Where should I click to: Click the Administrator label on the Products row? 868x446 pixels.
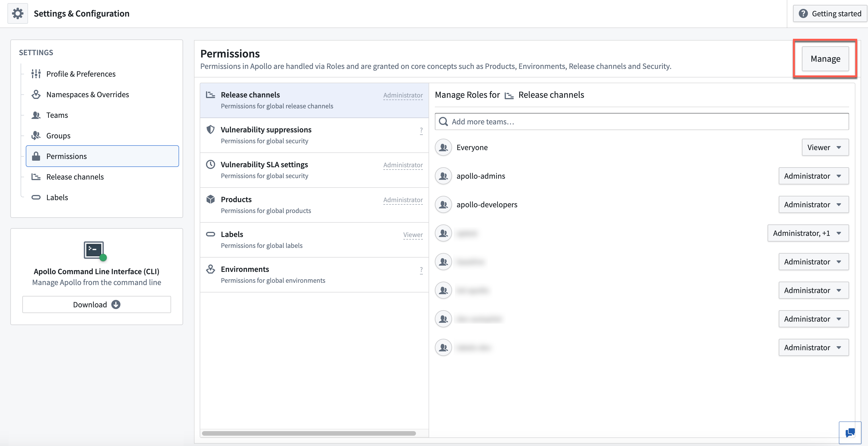pos(403,200)
